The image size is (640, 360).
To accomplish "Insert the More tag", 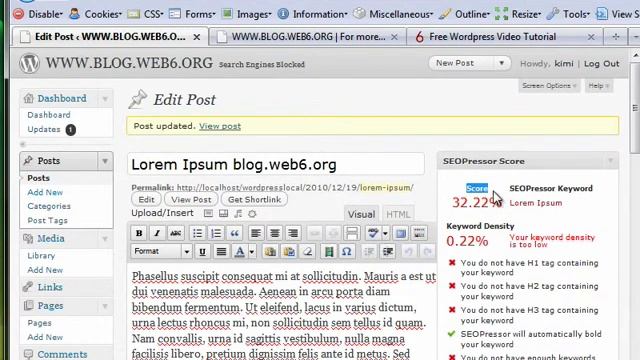I will point(351,233).
